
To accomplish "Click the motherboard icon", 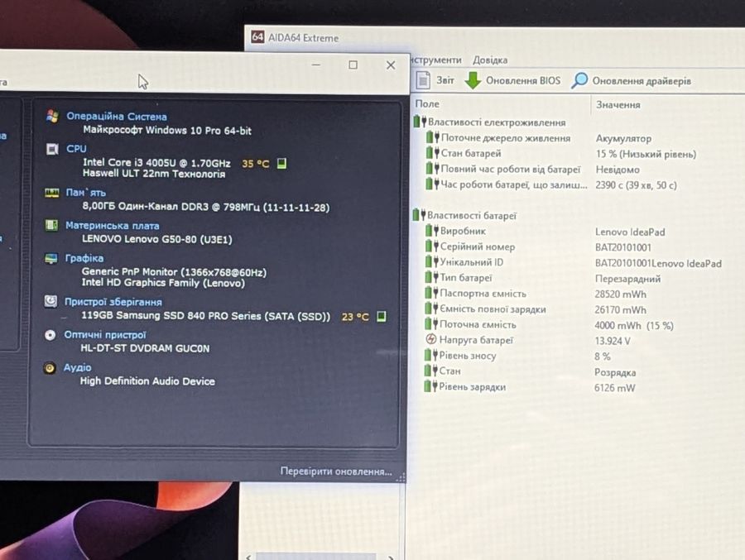I will 51,225.
